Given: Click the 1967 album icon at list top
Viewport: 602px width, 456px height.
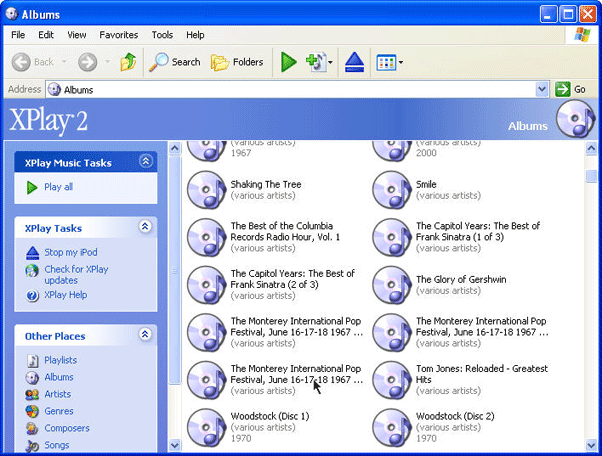Looking at the screenshot, I should pos(207,151).
